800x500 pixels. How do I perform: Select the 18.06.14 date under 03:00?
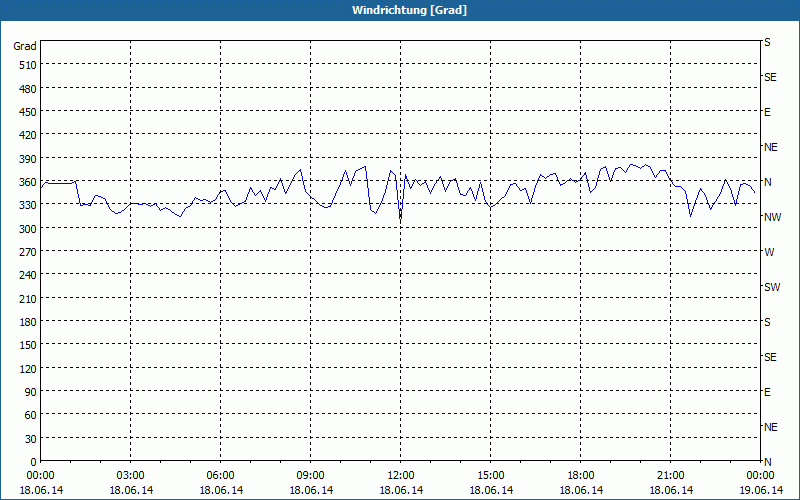click(131, 490)
